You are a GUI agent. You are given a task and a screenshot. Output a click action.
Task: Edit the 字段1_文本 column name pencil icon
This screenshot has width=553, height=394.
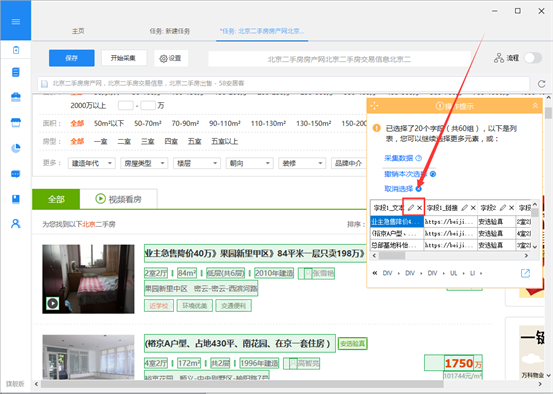tap(411, 208)
